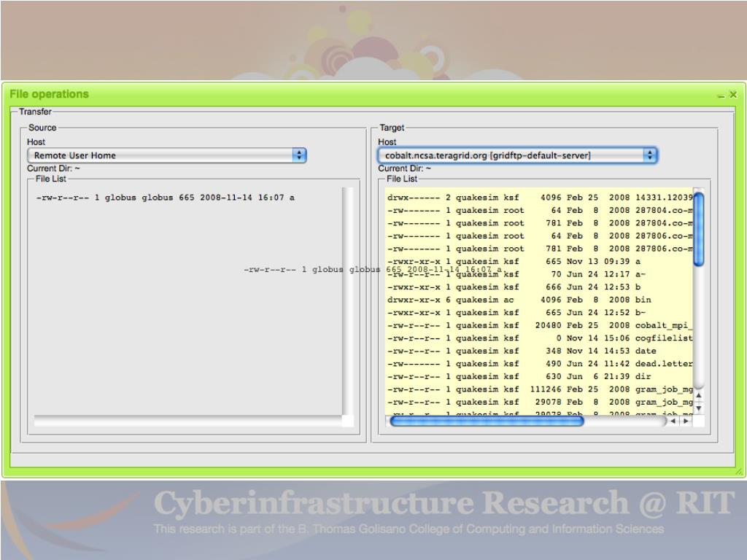Select the cobalt_mpi_ file row
The width and height of the screenshot is (747, 560).
(539, 326)
